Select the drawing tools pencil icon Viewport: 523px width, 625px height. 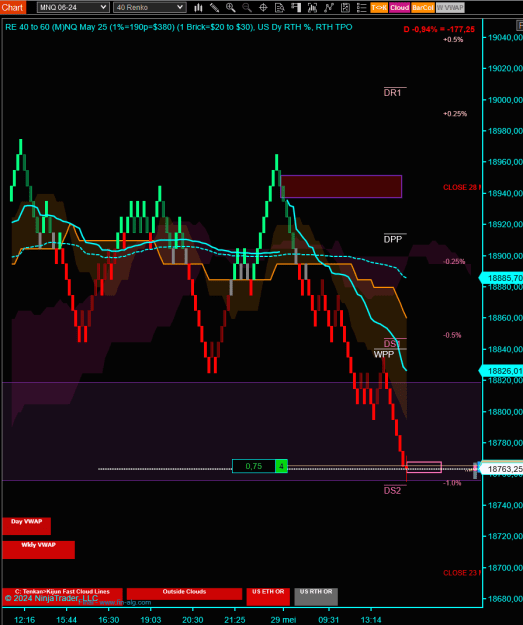(214, 7)
